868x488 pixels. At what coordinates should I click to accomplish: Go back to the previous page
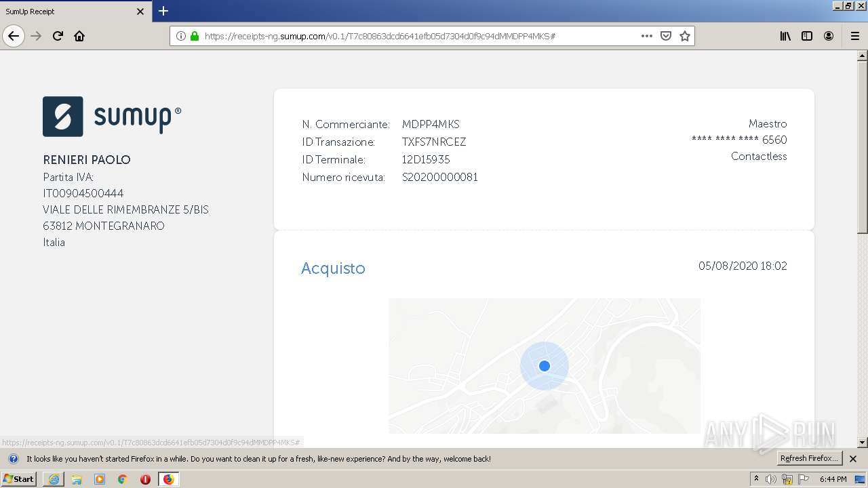point(14,36)
